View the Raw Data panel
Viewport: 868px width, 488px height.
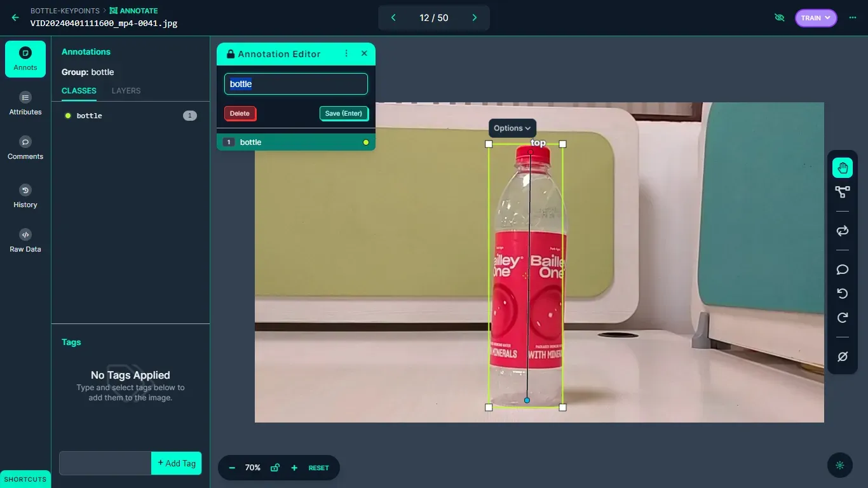[x=25, y=240]
